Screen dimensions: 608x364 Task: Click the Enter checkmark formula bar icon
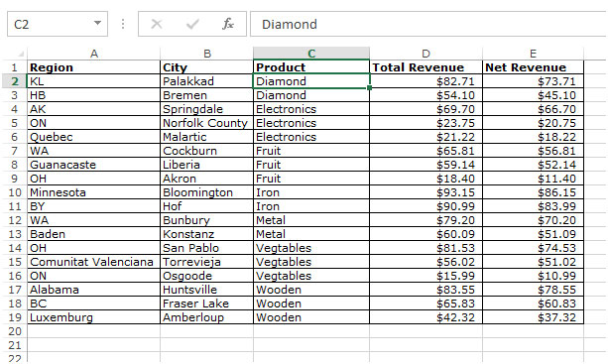(x=192, y=24)
